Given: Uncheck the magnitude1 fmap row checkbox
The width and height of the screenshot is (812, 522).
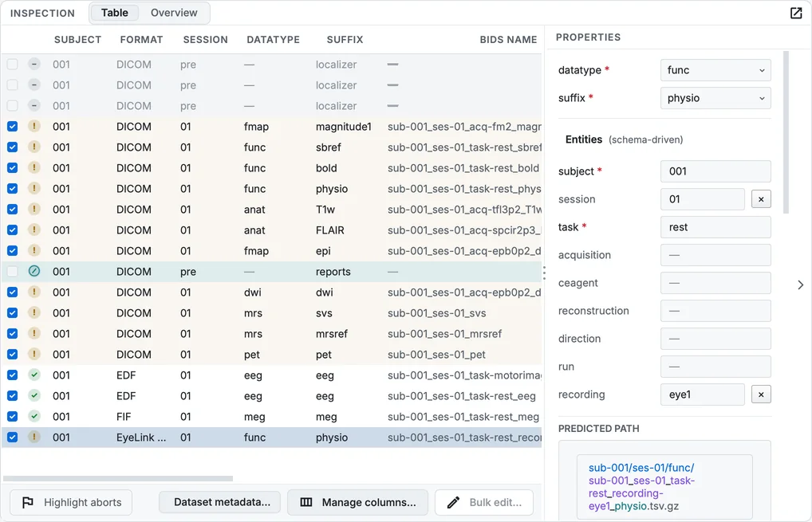Looking at the screenshot, I should (x=13, y=126).
